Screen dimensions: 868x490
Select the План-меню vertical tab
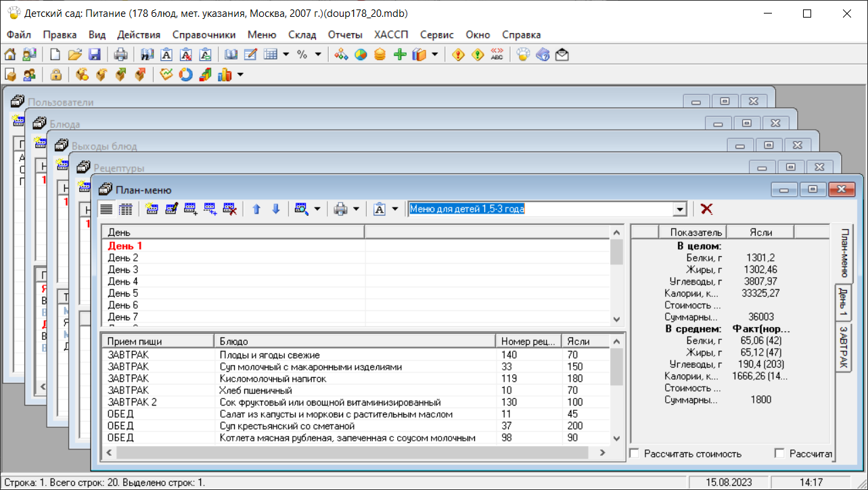844,252
